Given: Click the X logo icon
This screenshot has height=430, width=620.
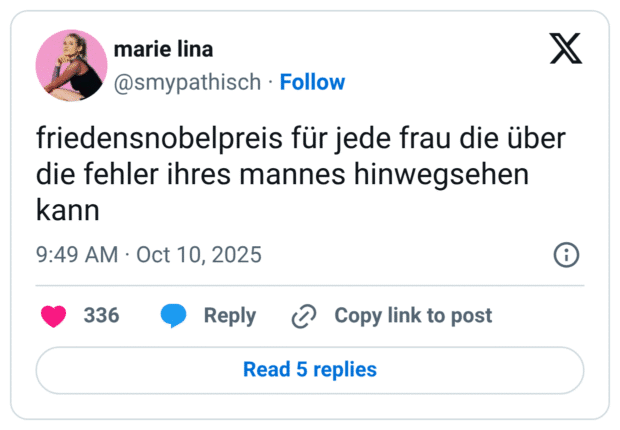Looking at the screenshot, I should coord(566,49).
